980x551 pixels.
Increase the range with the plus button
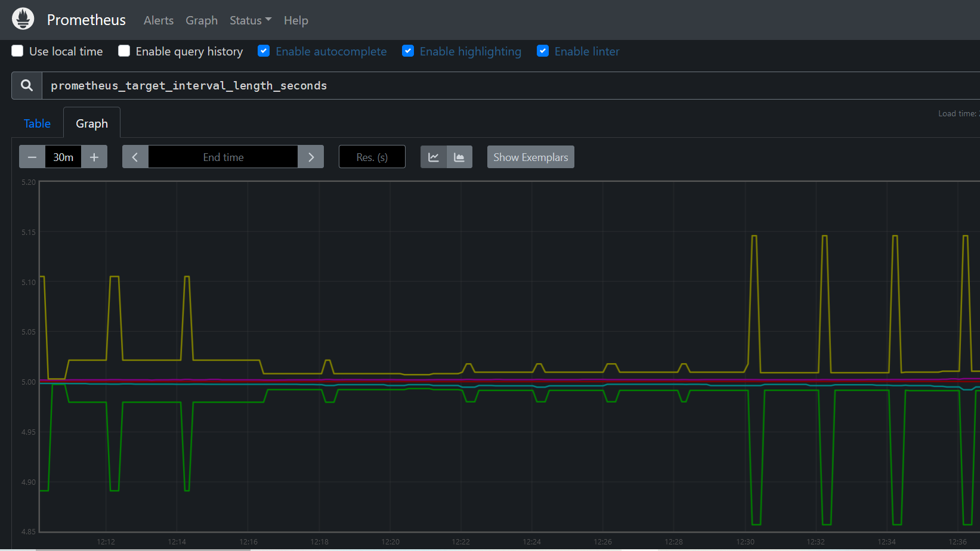coord(94,157)
